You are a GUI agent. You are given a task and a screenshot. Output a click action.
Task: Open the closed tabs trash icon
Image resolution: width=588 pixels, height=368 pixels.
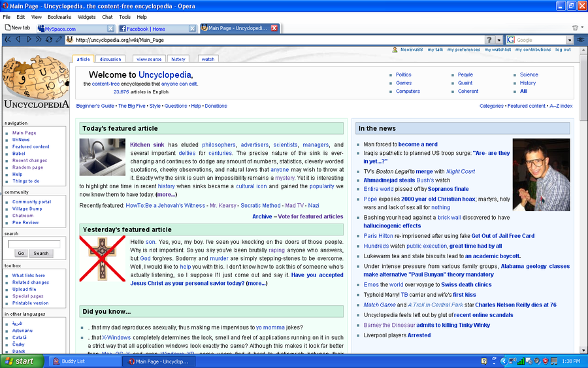click(575, 27)
